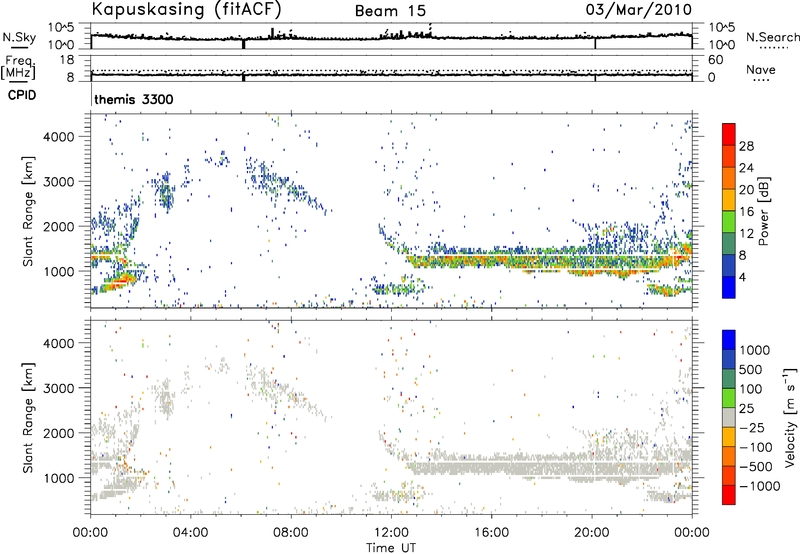
Task: Click the '16:00' time axis tick label
Action: point(492,533)
